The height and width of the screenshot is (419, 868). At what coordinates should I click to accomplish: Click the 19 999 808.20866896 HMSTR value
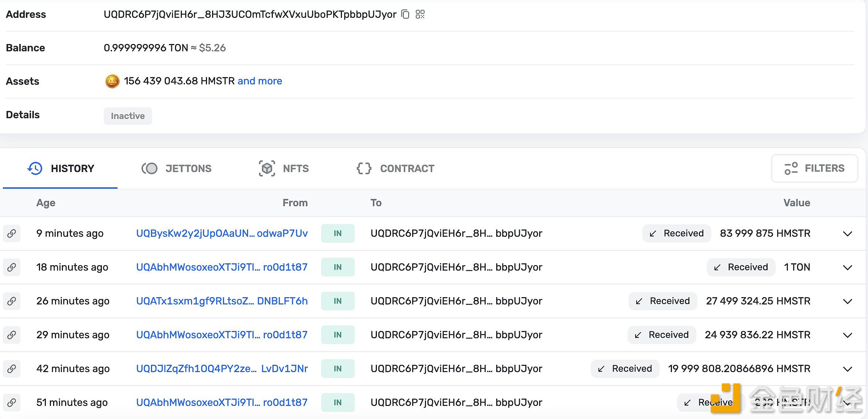coord(739,368)
